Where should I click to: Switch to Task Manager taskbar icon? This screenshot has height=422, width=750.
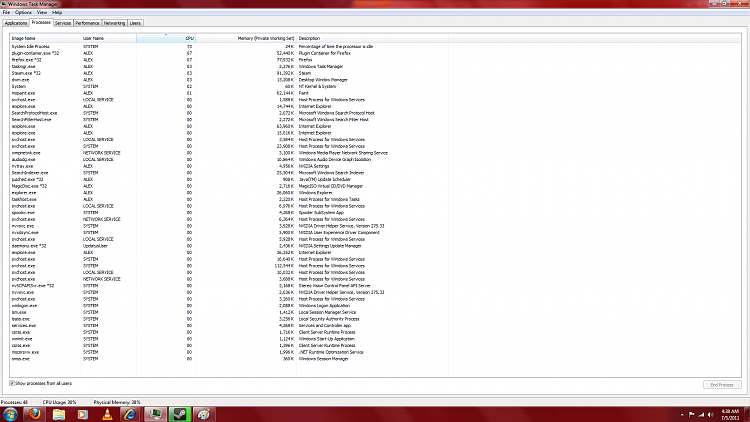(155, 414)
